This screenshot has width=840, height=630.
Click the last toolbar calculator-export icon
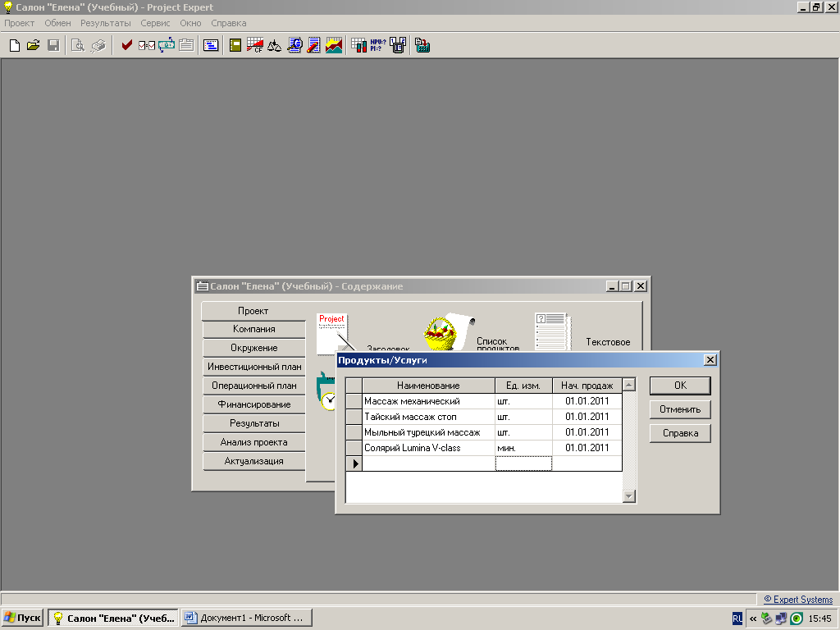[422, 45]
